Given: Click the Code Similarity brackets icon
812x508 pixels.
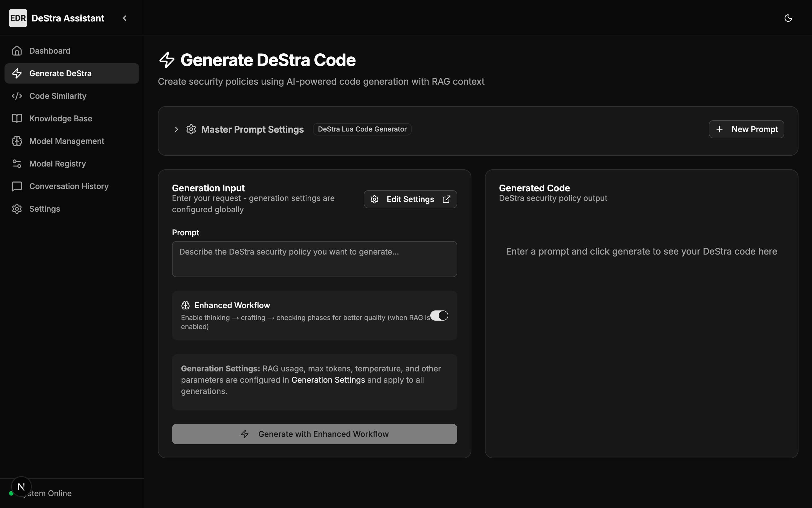Looking at the screenshot, I should click(x=17, y=96).
